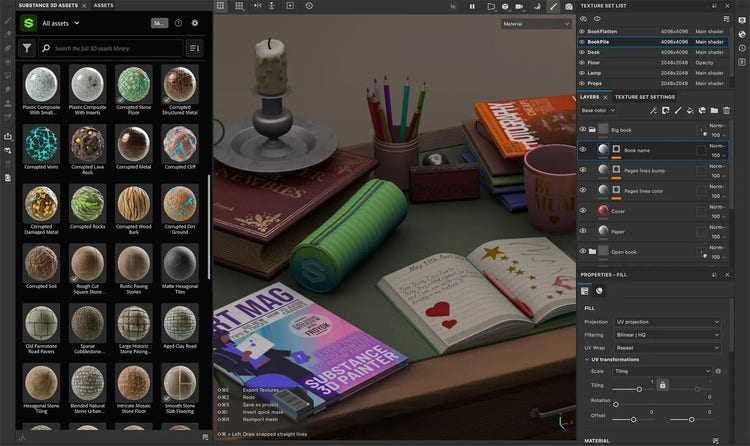Add a folder with the Layers folder icon
The width and height of the screenshot is (750, 446).
point(715,110)
